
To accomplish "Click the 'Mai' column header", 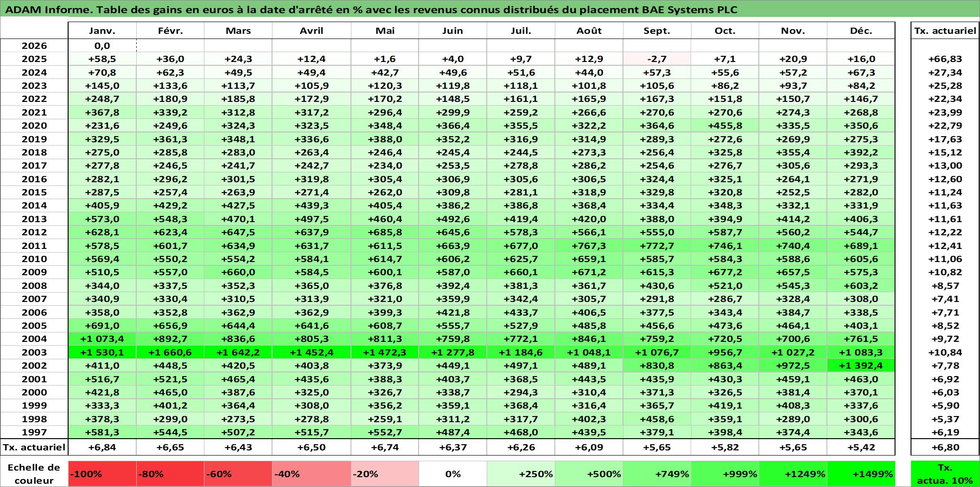I will [385, 31].
